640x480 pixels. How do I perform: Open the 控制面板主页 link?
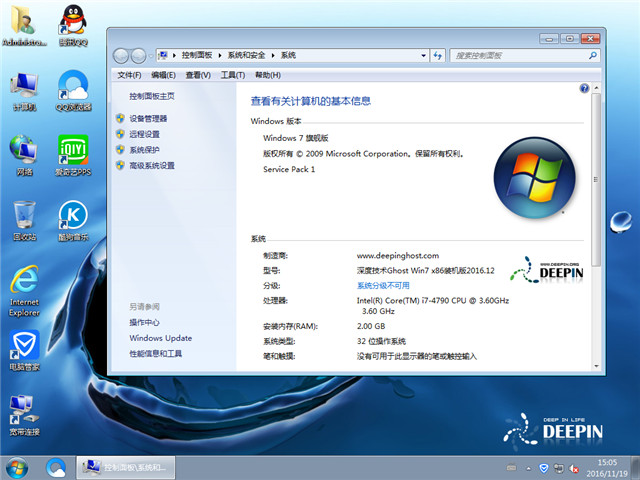click(x=152, y=96)
